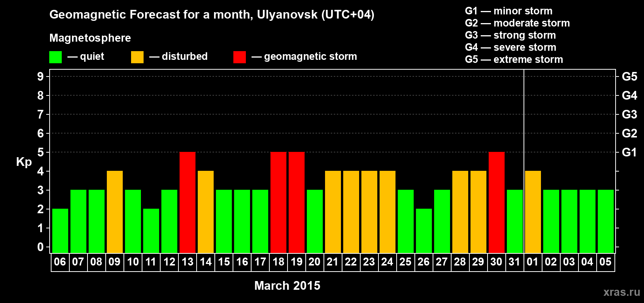Click the G1 right-axis label

point(629,152)
